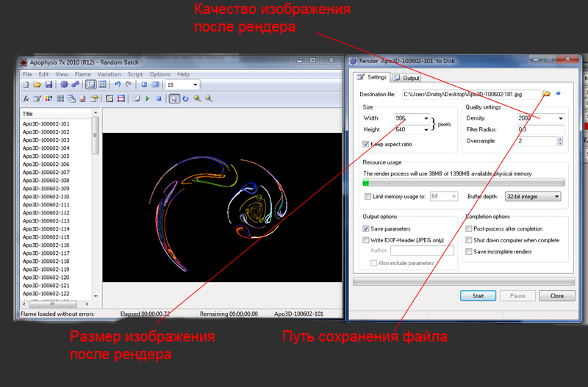Save the flame with the floppy disk icon
Image resolution: width=588 pixels, height=387 pixels.
[49, 84]
